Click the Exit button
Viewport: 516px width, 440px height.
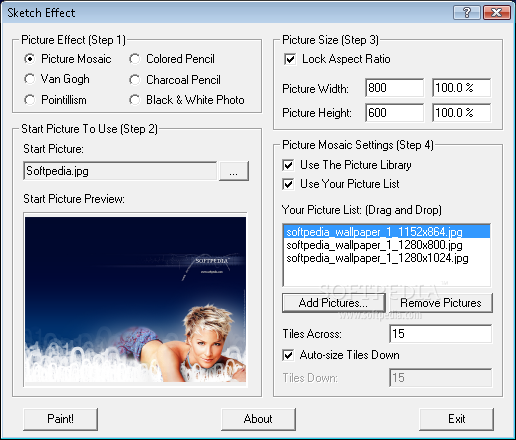[457, 419]
